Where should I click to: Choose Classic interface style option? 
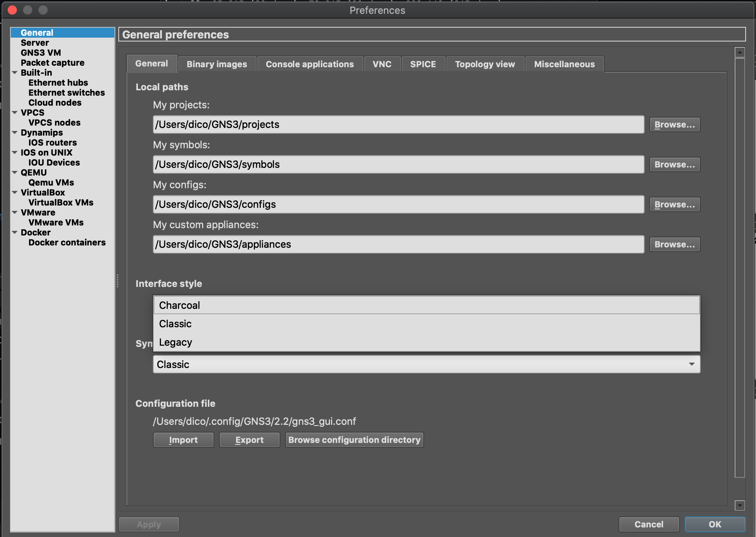[x=426, y=324]
